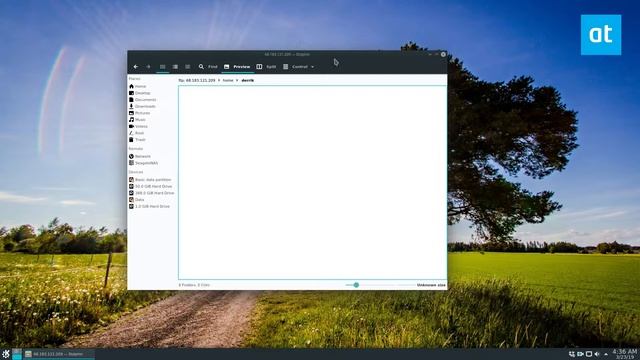Toggle the Split view button
Viewport: 640px width, 360px height.
pyautogui.click(x=266, y=67)
